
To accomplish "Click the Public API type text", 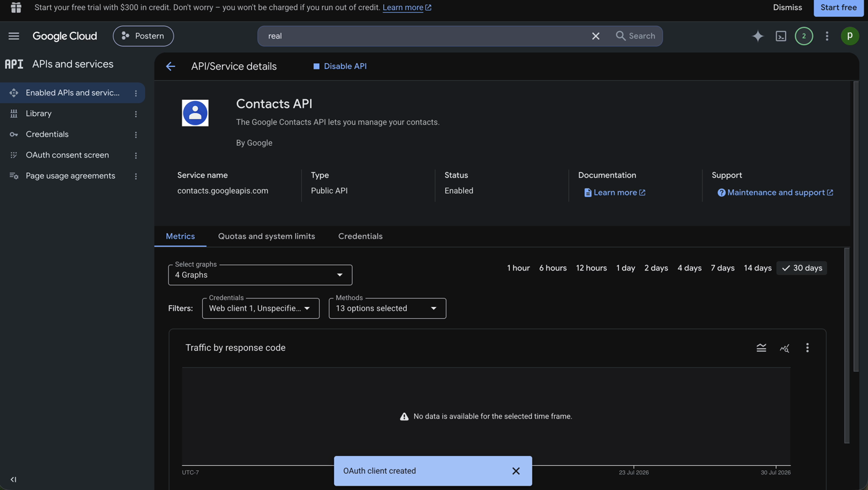I will [x=329, y=191].
